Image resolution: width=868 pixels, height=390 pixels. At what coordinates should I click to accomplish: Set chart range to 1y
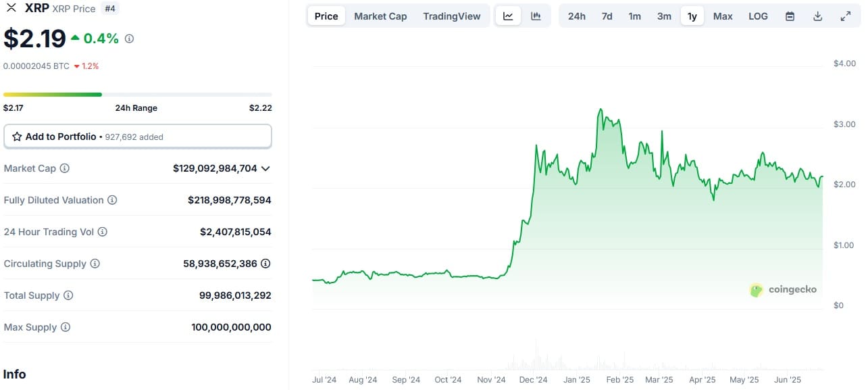(x=692, y=16)
